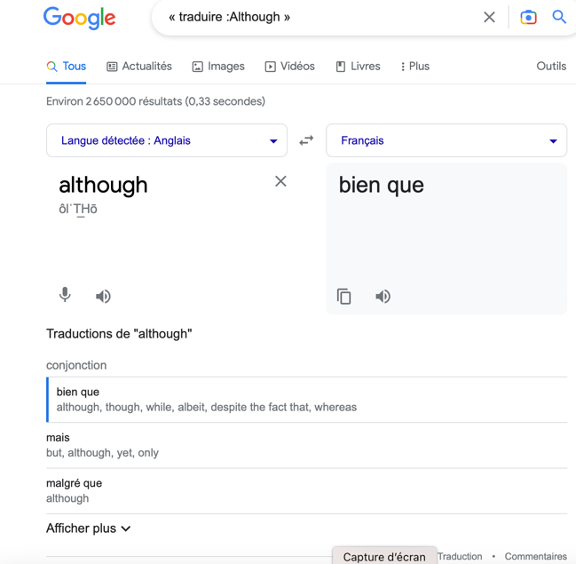
Task: Go to the Google logo homepage
Action: pos(79,18)
